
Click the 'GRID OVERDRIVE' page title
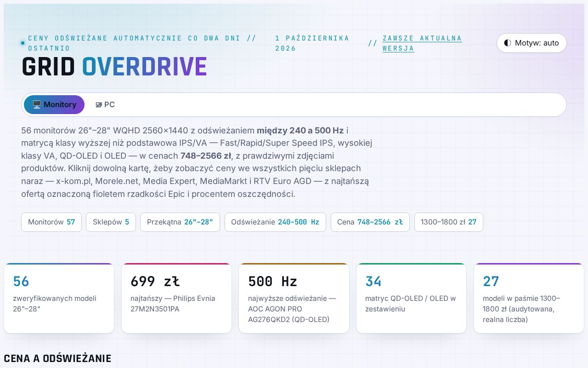tap(114, 67)
